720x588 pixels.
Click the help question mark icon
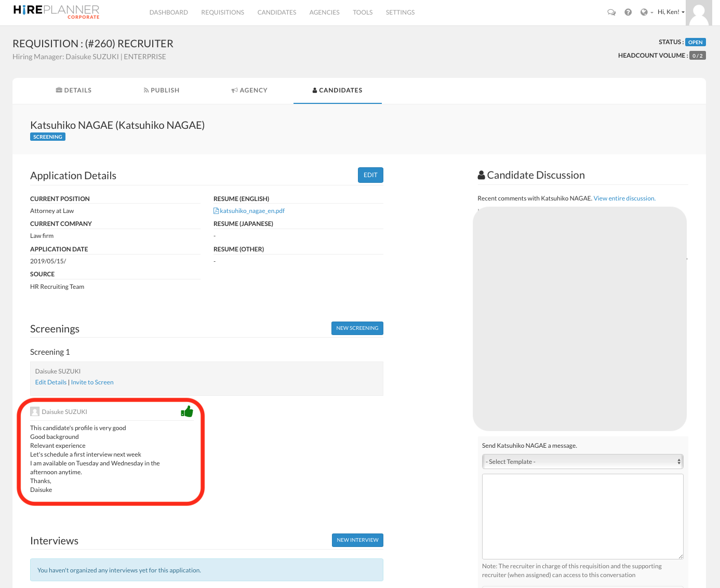tap(628, 12)
